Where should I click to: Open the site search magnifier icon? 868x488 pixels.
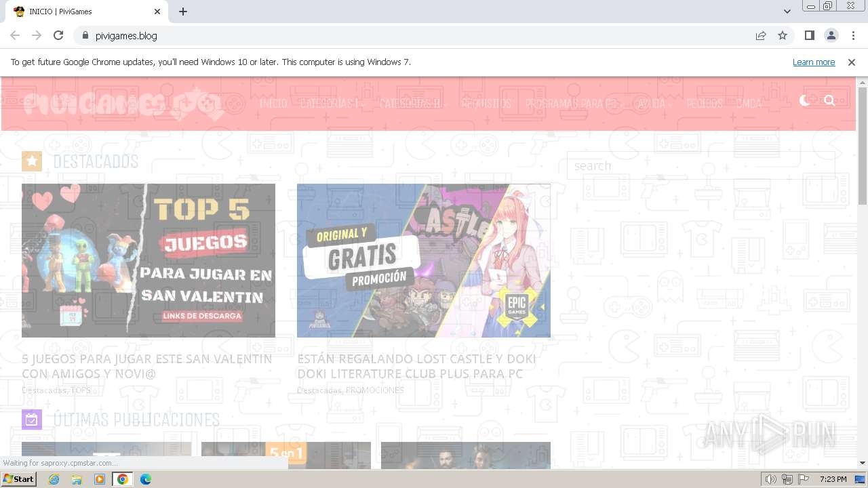point(829,100)
